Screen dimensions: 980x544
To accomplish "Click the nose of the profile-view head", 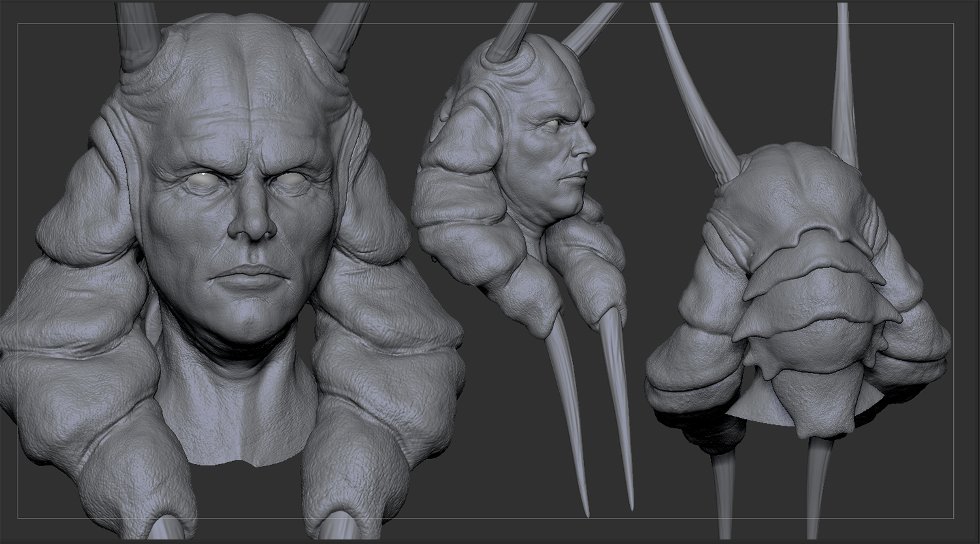I will (x=587, y=149).
